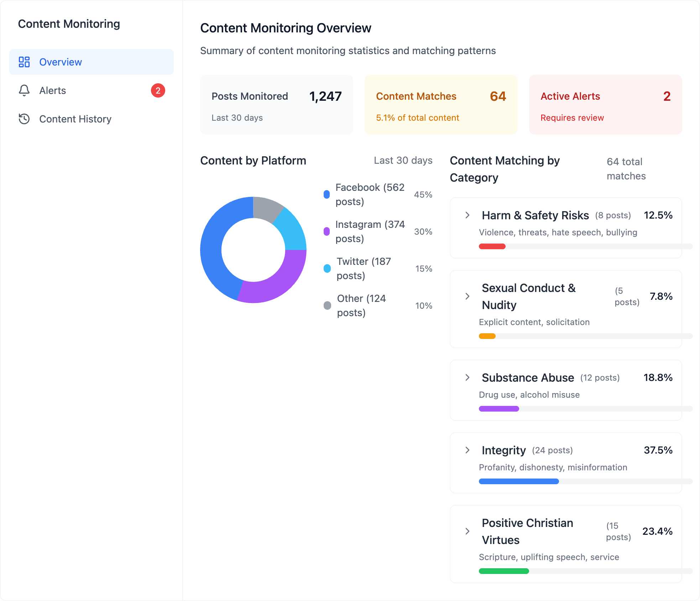700x601 pixels.
Task: Switch to the Alerts section
Action: point(52,90)
